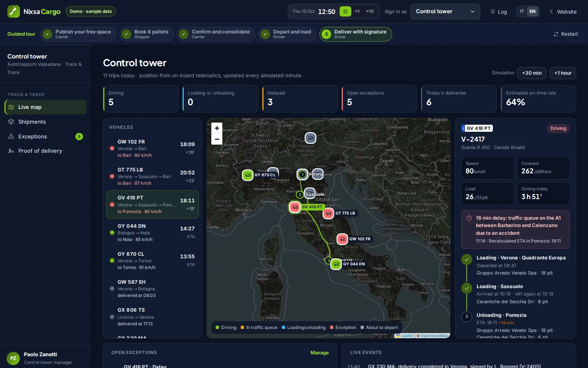Image resolution: width=588 pixels, height=368 pixels.
Task: Advance simulation by +30 min
Action: pos(531,73)
